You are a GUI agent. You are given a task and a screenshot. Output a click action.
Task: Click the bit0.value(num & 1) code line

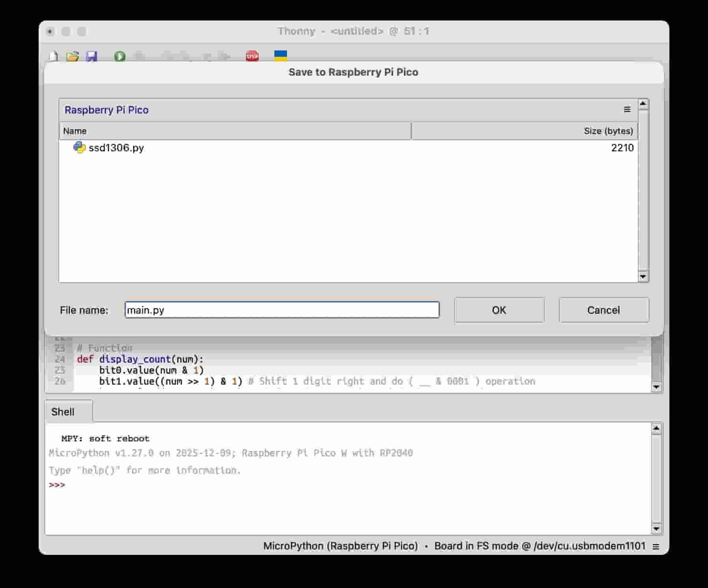(x=151, y=370)
